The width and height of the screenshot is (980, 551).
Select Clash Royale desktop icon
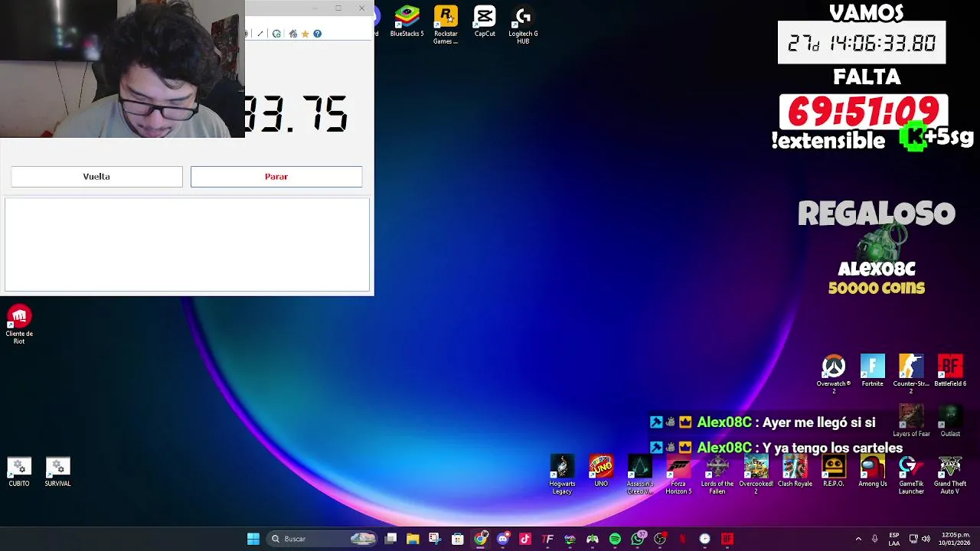click(795, 471)
